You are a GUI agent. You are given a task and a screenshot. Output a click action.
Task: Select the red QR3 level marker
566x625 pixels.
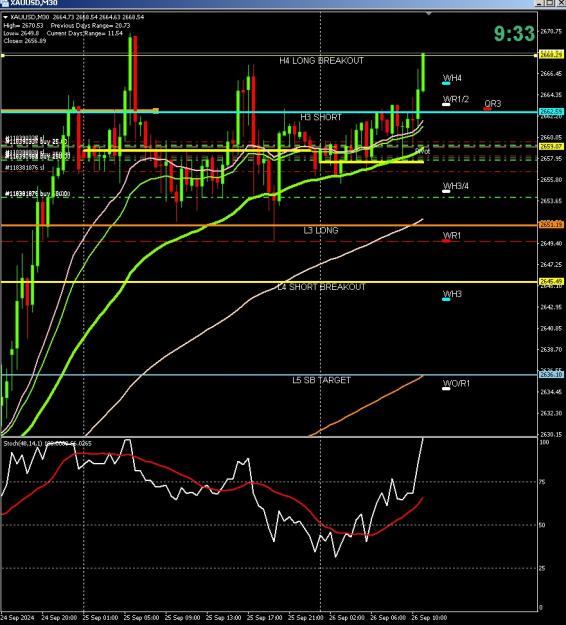pyautogui.click(x=487, y=108)
